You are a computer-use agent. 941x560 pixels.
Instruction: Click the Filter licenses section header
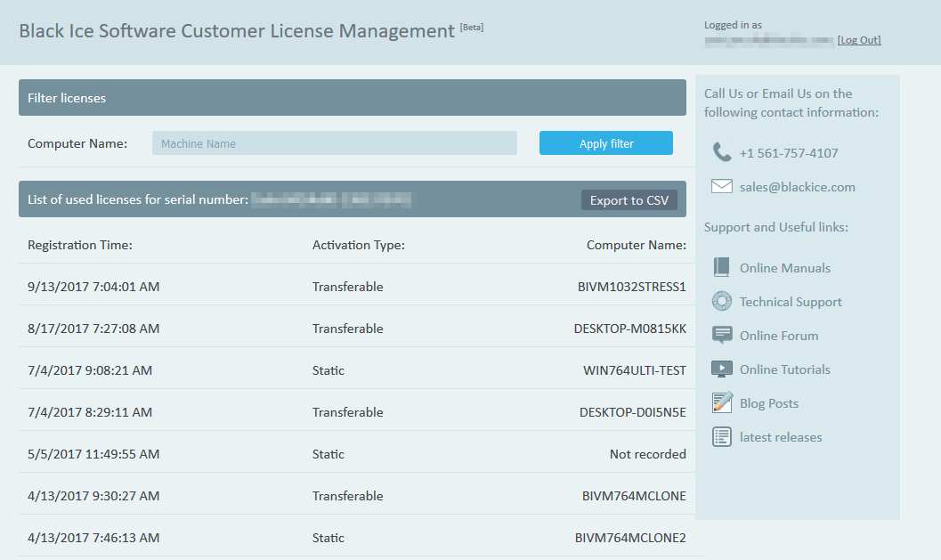point(353,97)
